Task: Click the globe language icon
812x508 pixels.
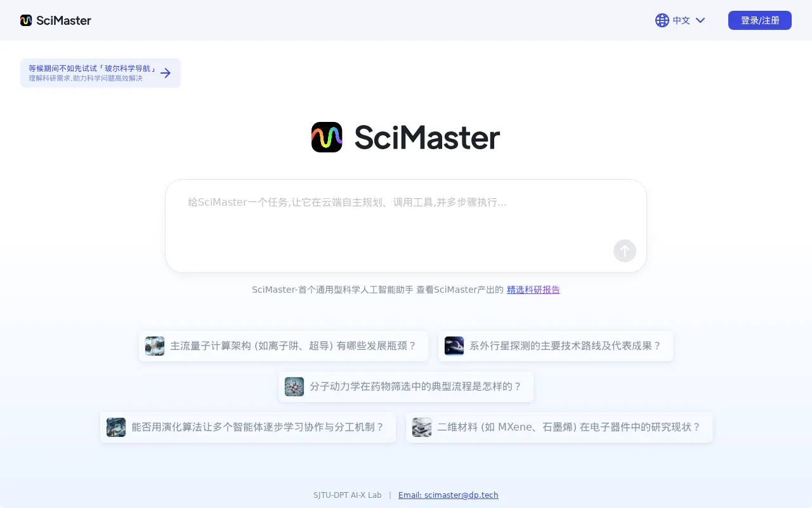Action: (662, 20)
